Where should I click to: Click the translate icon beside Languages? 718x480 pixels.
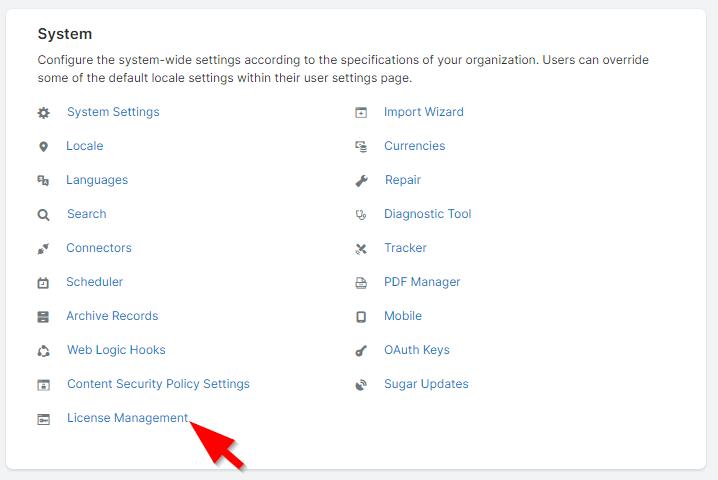43,180
